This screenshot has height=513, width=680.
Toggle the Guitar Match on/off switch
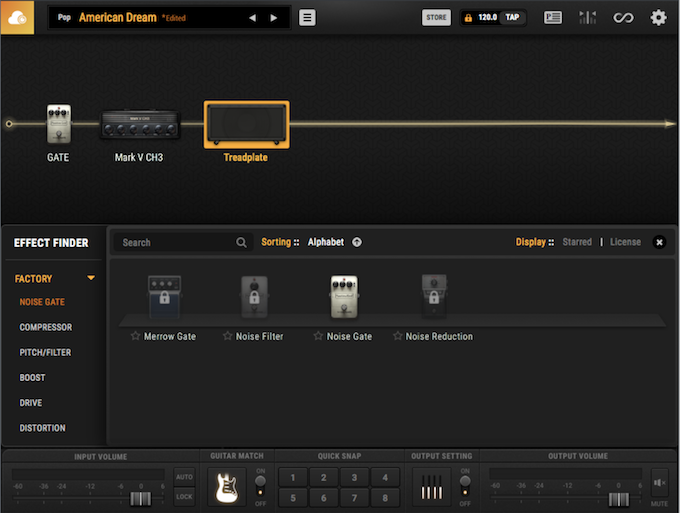coord(260,486)
